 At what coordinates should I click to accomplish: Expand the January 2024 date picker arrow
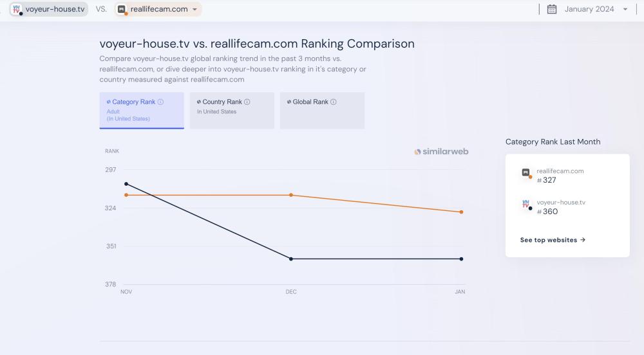click(x=625, y=9)
